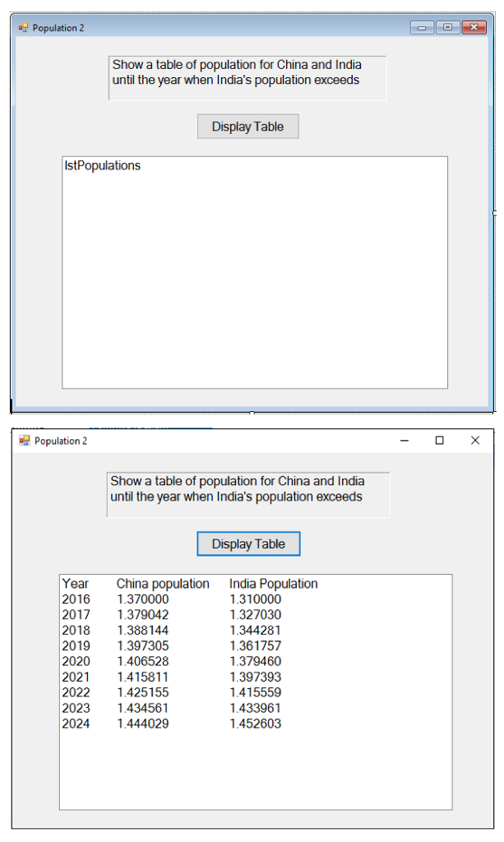Click India value 1.379460
This screenshot has width=504, height=842.
click(256, 662)
